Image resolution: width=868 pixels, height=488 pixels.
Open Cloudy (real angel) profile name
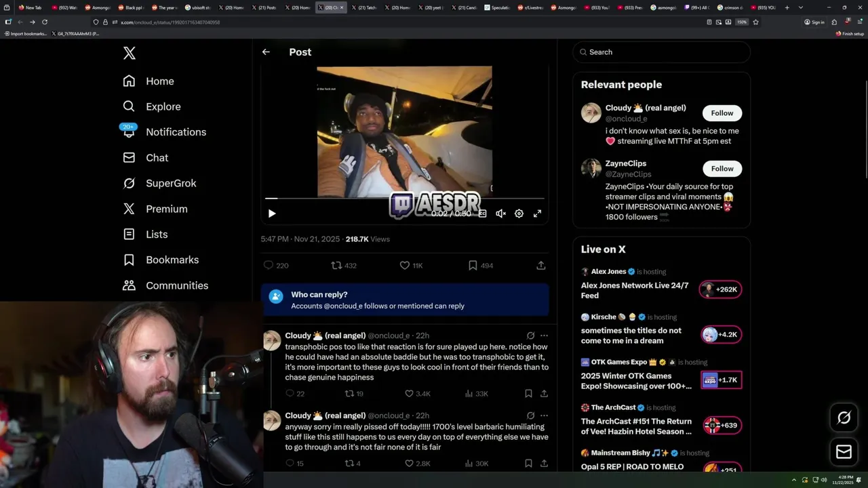tap(645, 108)
